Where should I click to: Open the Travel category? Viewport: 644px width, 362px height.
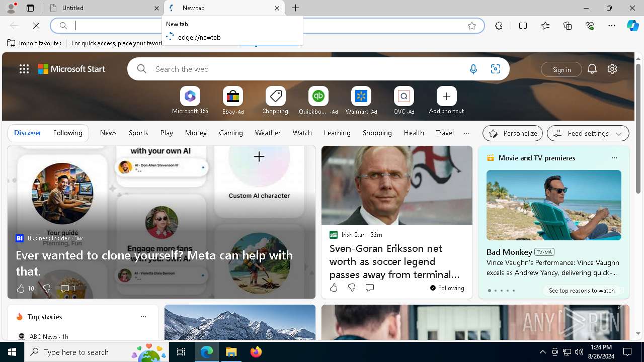click(445, 133)
